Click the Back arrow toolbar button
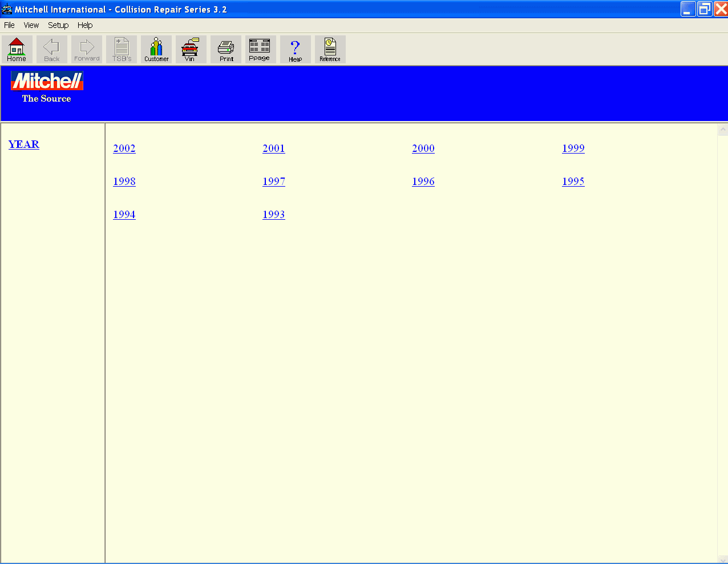Image resolution: width=728 pixels, height=564 pixels. click(51, 50)
